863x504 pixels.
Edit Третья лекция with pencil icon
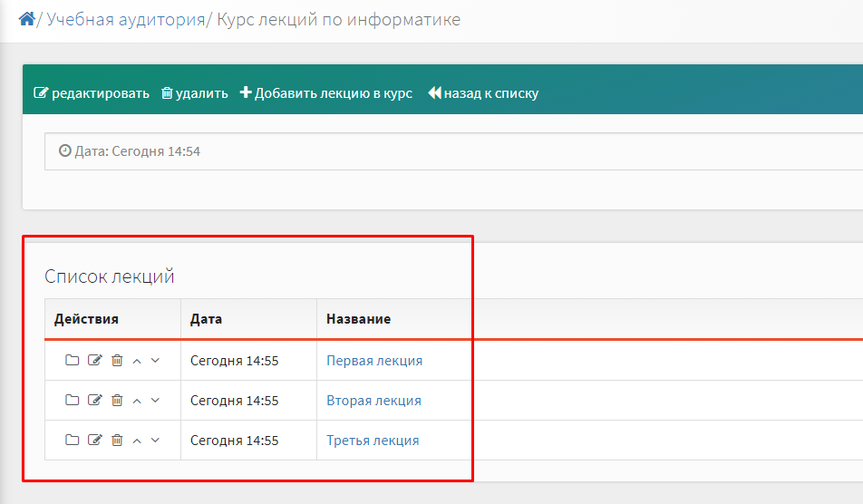(x=94, y=441)
